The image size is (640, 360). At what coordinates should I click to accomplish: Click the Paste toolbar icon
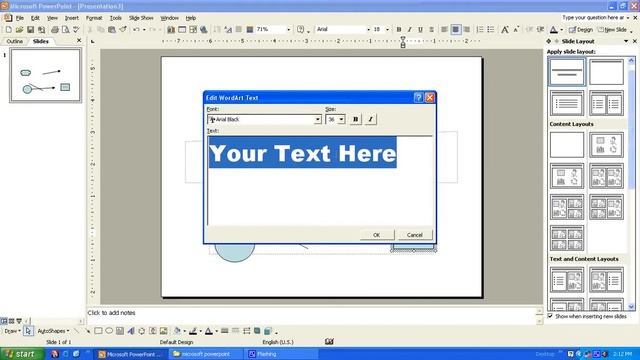coord(112,29)
